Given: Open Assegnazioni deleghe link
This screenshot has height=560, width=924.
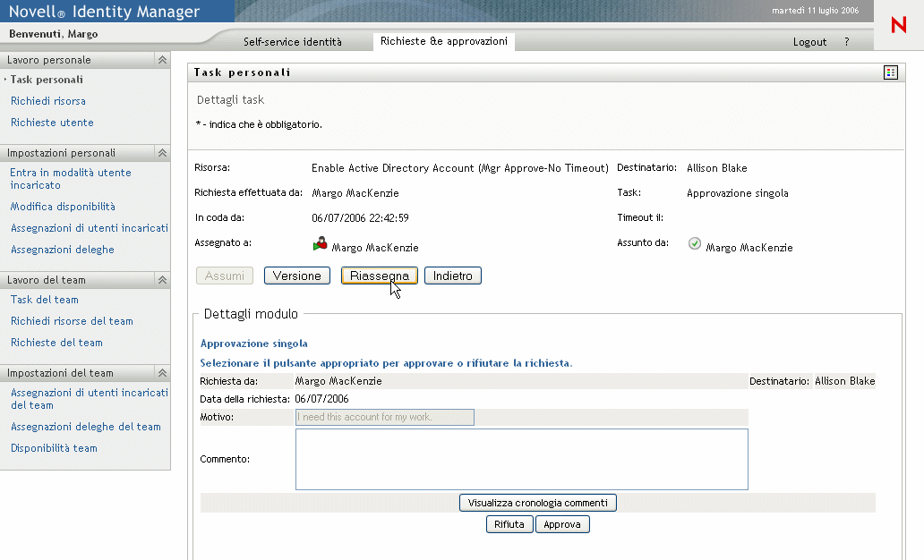Looking at the screenshot, I should pyautogui.click(x=63, y=250).
